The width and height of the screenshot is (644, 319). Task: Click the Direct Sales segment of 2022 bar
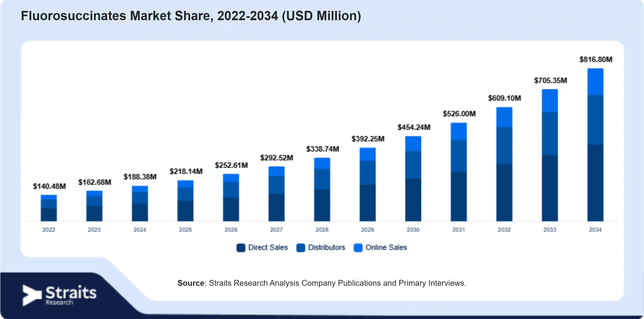tap(49, 215)
